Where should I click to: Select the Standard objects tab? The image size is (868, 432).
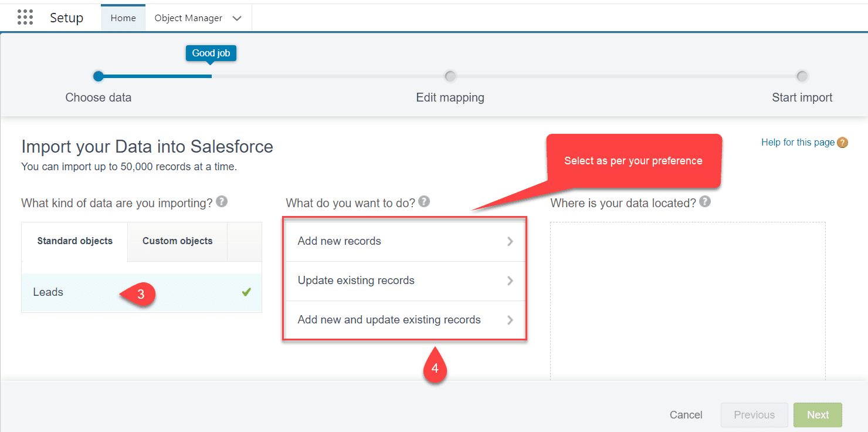coord(74,241)
